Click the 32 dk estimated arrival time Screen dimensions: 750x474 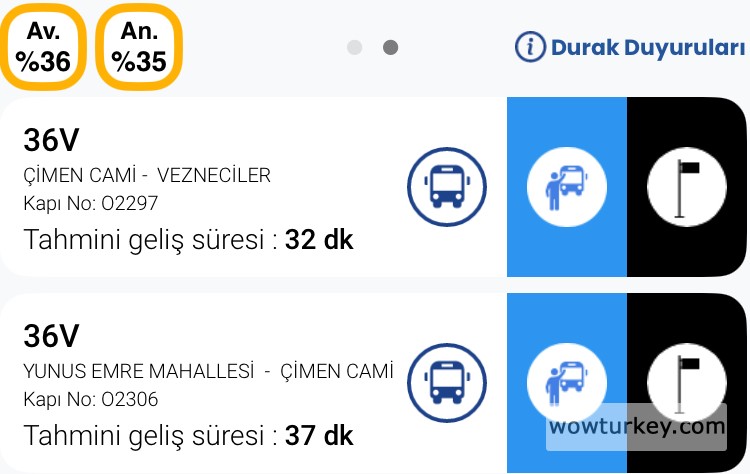pyautogui.click(x=319, y=240)
